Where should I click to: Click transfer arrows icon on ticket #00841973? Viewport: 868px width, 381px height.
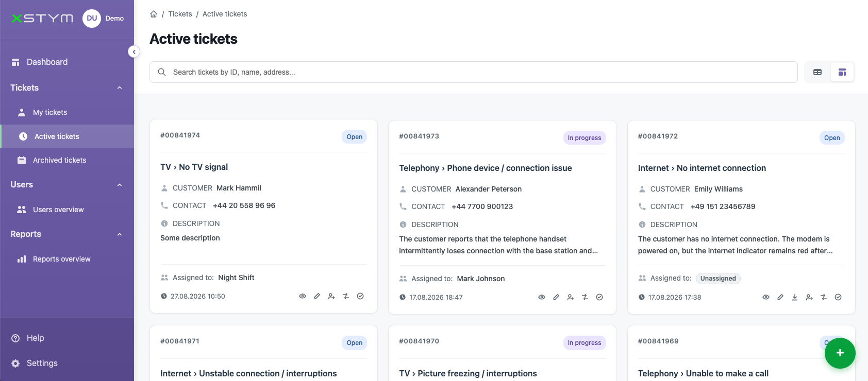[x=585, y=297]
